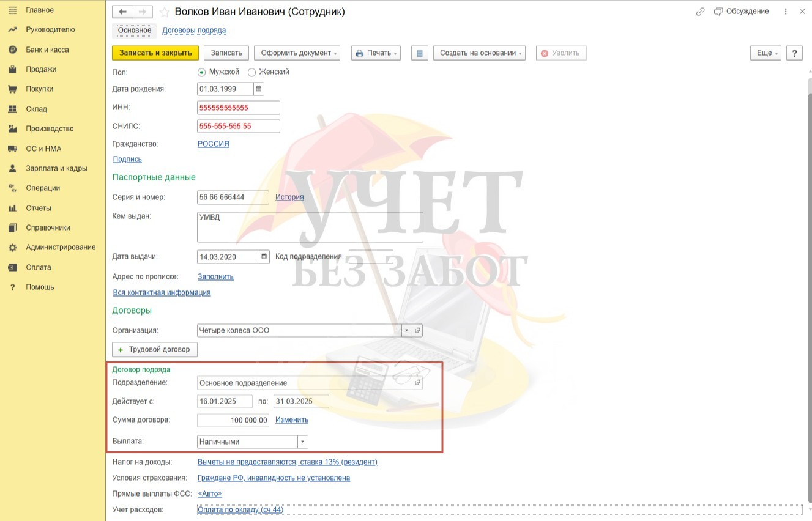The width and height of the screenshot is (812, 521).
Task: Add employee card to favorites star
Action: point(164,12)
